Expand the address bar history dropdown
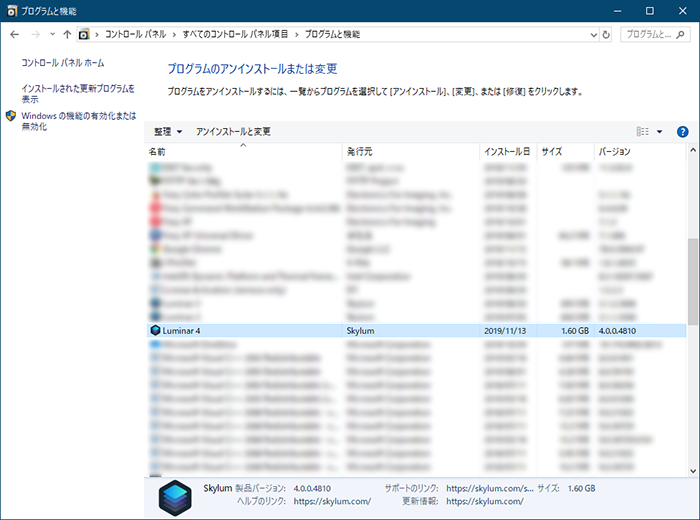Viewport: 700px width, 520px height. point(593,34)
